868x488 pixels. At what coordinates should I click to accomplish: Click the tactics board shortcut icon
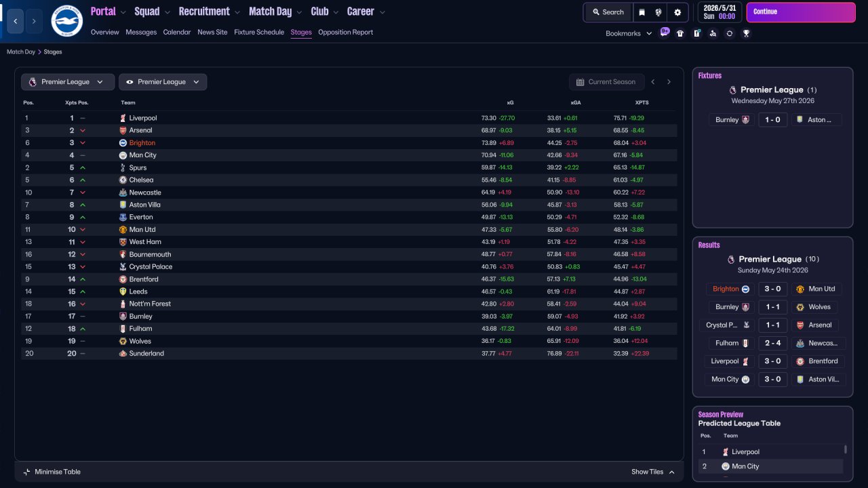tap(696, 33)
